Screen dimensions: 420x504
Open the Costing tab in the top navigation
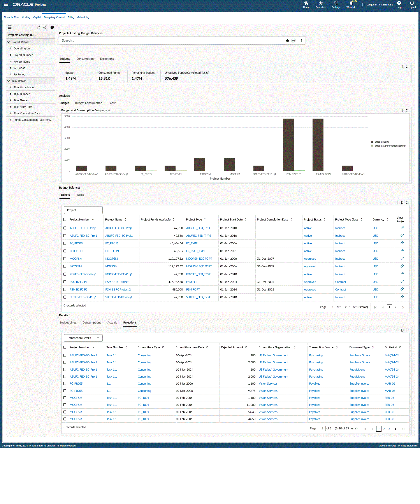tap(26, 17)
